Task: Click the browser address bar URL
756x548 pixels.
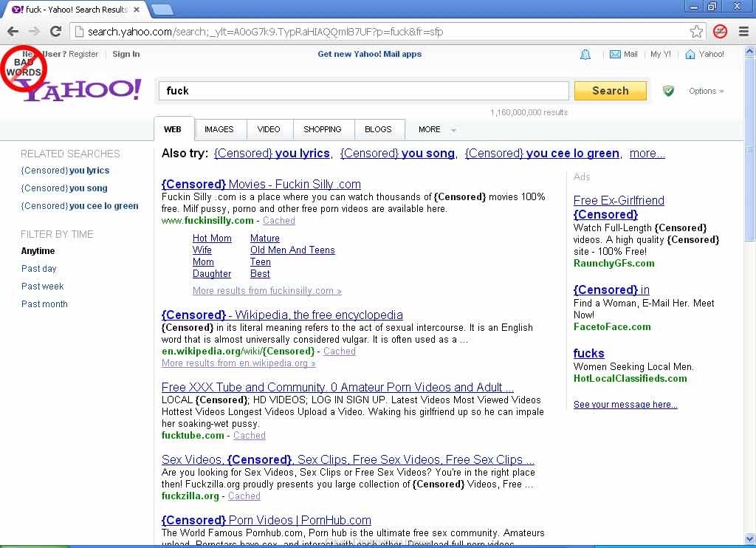Action: [x=265, y=32]
